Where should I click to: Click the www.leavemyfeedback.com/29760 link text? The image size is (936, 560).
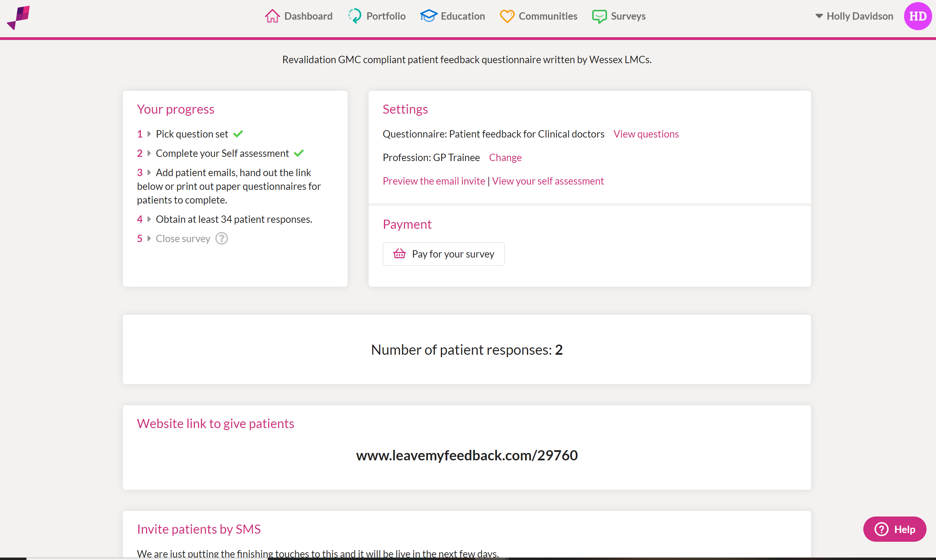(467, 455)
